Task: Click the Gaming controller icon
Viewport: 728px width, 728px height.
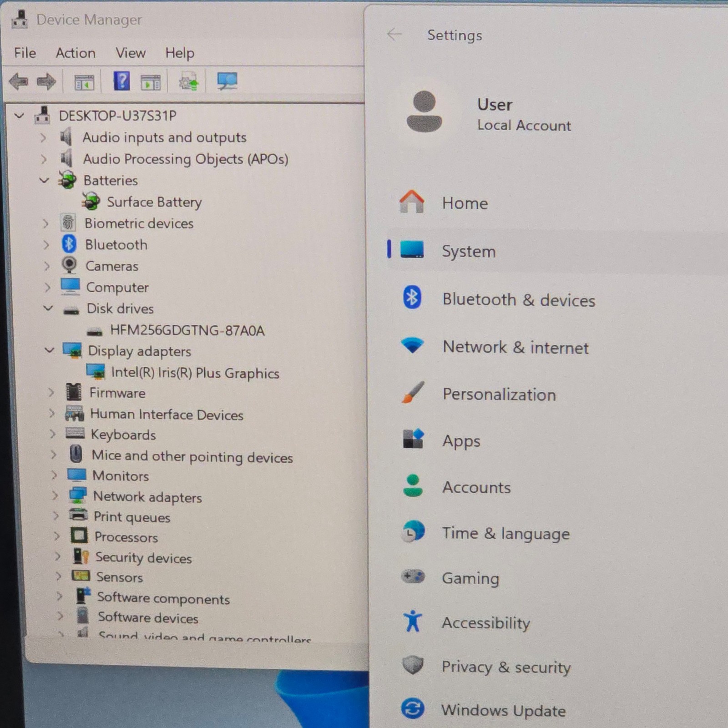Action: pos(413,577)
